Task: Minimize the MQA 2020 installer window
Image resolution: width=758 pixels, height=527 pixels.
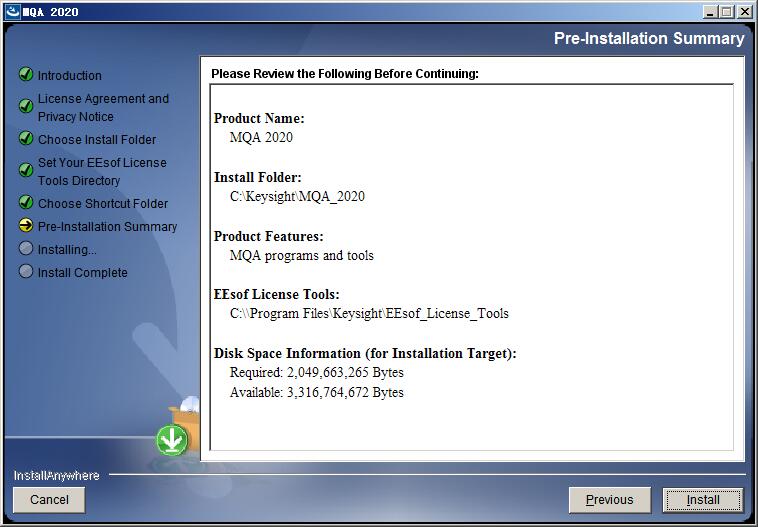Action: (x=709, y=12)
